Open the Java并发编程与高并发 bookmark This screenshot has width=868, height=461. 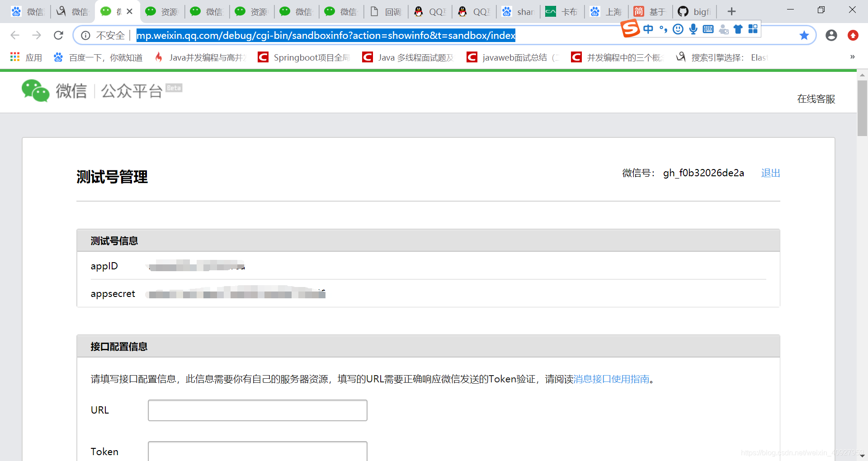coord(201,57)
